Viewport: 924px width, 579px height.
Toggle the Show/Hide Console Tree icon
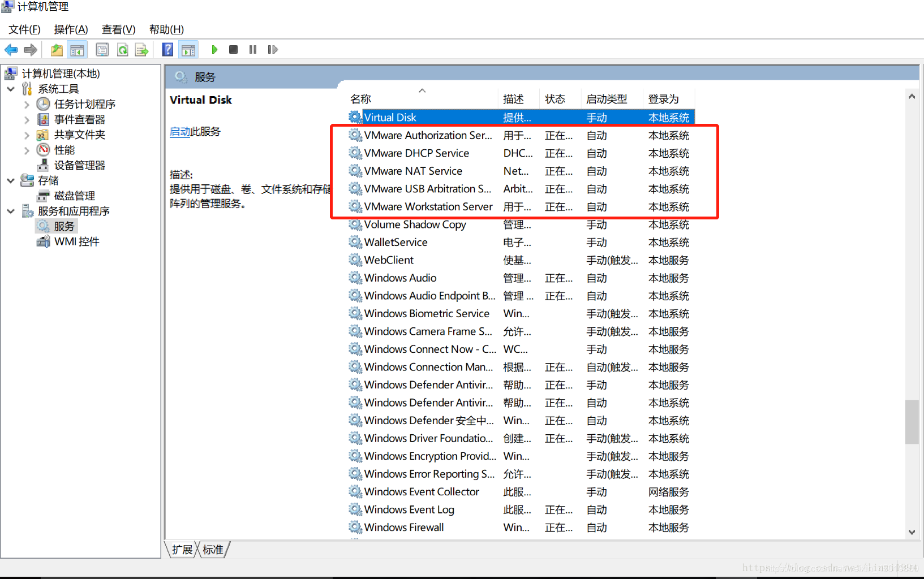point(77,50)
